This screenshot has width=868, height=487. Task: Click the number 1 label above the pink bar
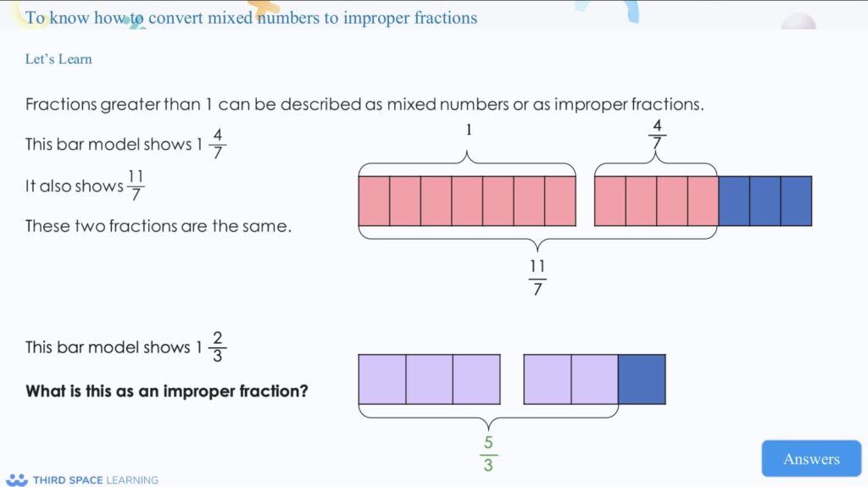[x=468, y=130]
